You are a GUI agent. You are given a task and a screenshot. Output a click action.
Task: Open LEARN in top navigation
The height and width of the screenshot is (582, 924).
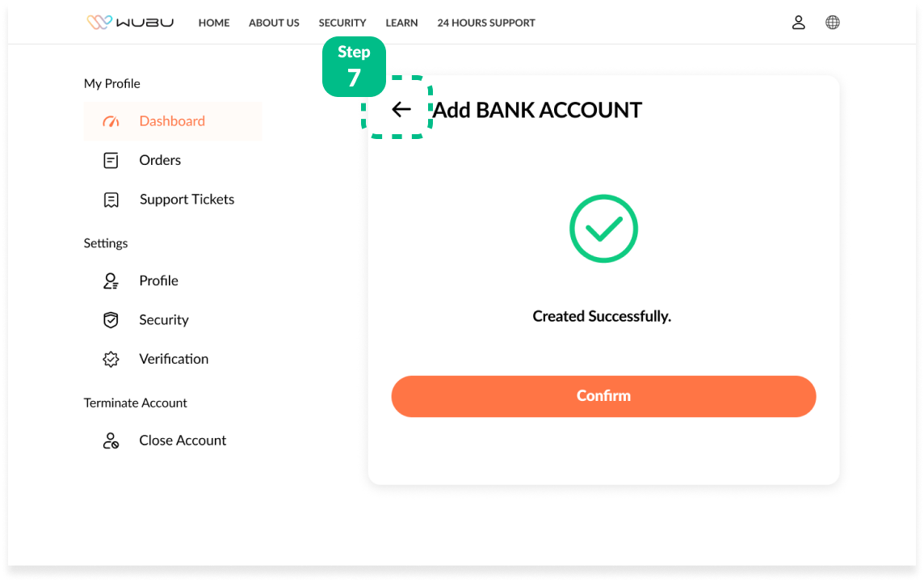click(401, 23)
